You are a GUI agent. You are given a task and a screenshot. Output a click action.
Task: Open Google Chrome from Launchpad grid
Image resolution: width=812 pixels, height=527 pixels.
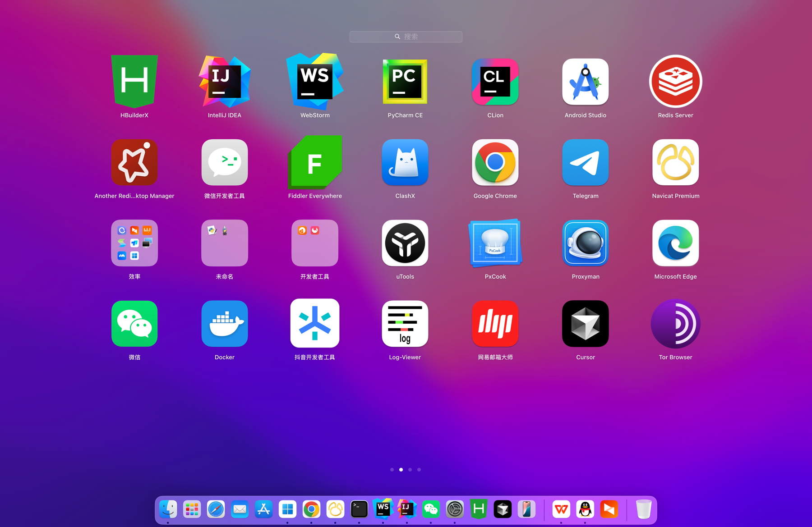[x=495, y=162]
